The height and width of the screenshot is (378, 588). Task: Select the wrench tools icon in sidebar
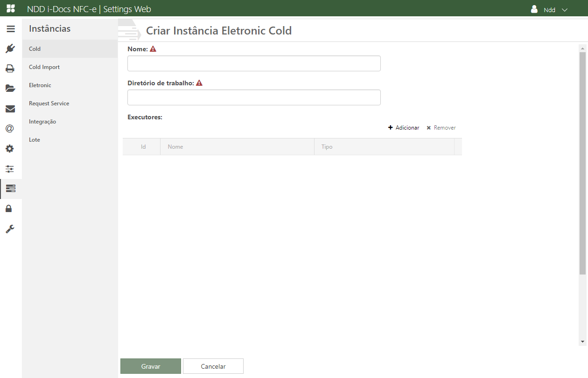(10, 228)
